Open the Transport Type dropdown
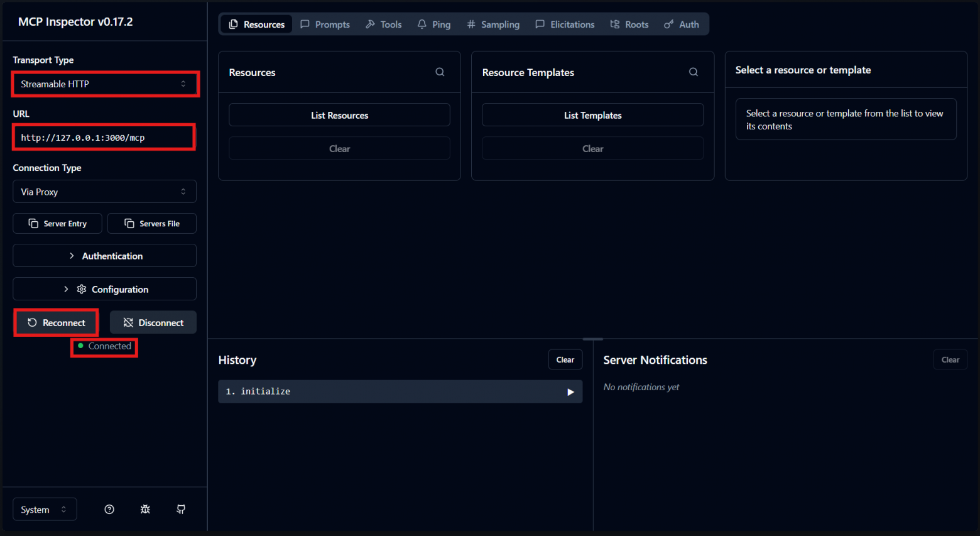 coord(104,84)
